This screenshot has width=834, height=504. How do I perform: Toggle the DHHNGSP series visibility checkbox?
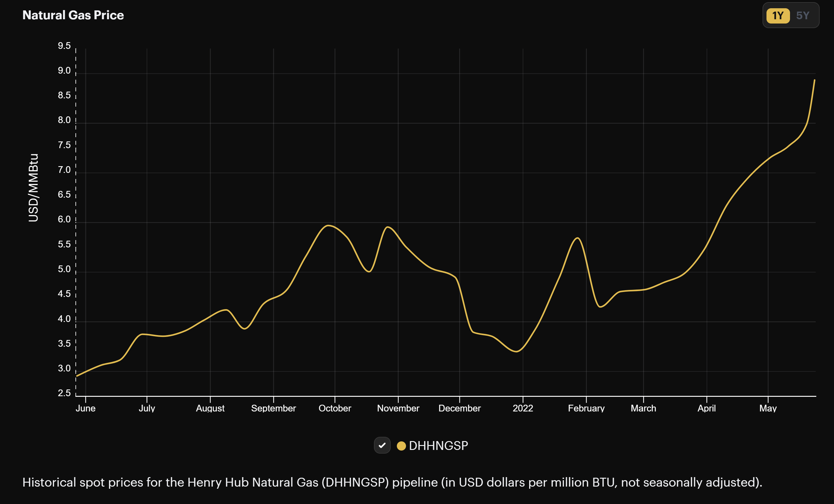[x=383, y=445]
